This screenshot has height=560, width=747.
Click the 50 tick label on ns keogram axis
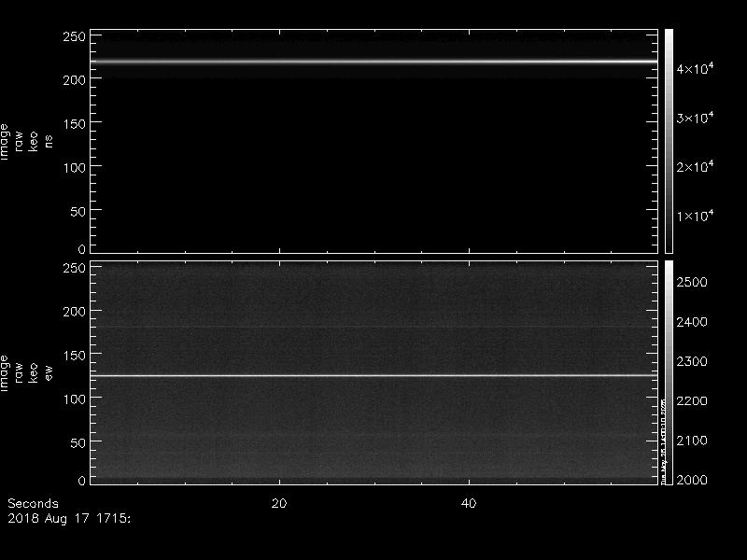point(78,212)
